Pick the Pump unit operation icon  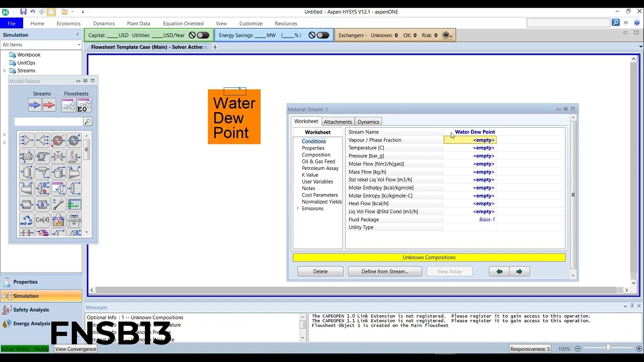pos(42,156)
